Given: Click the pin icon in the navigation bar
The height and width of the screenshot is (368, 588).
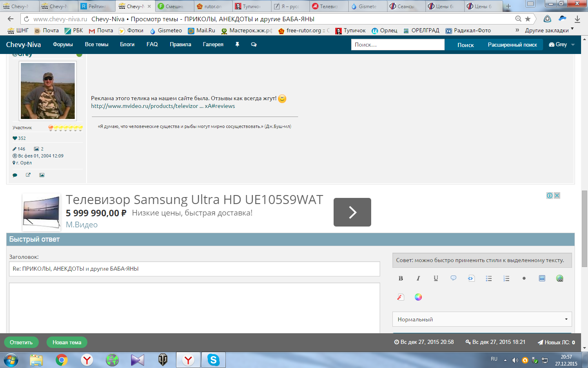Looking at the screenshot, I should click(x=237, y=45).
